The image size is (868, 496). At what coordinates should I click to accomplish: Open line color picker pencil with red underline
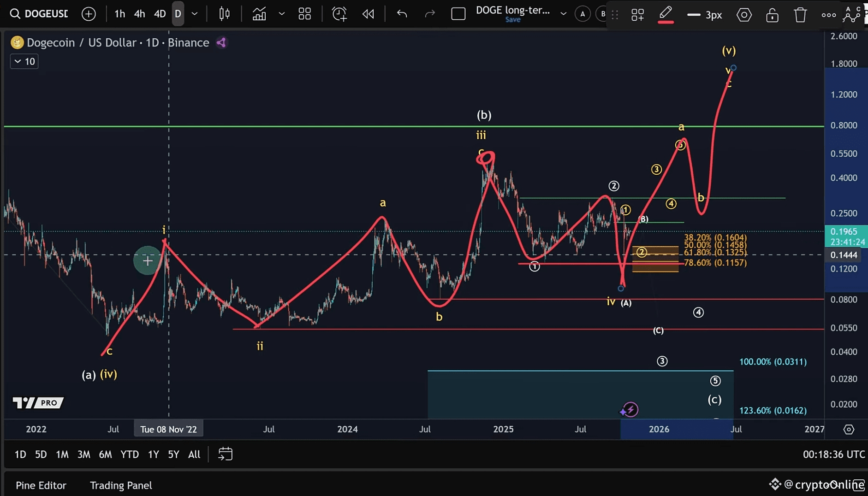click(666, 14)
